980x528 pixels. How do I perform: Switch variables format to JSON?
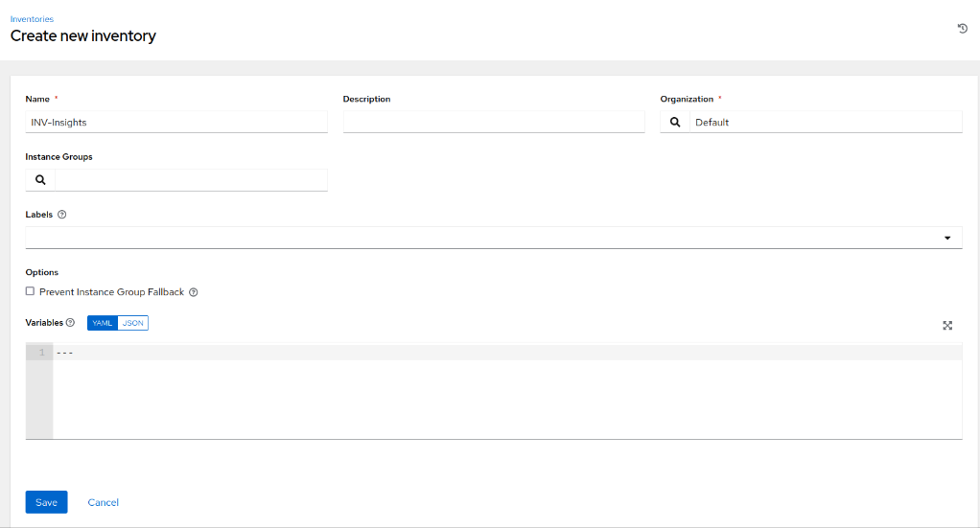(133, 323)
